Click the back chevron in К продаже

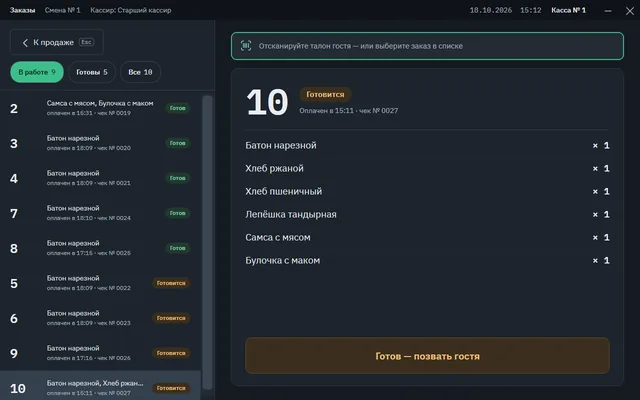click(25, 42)
